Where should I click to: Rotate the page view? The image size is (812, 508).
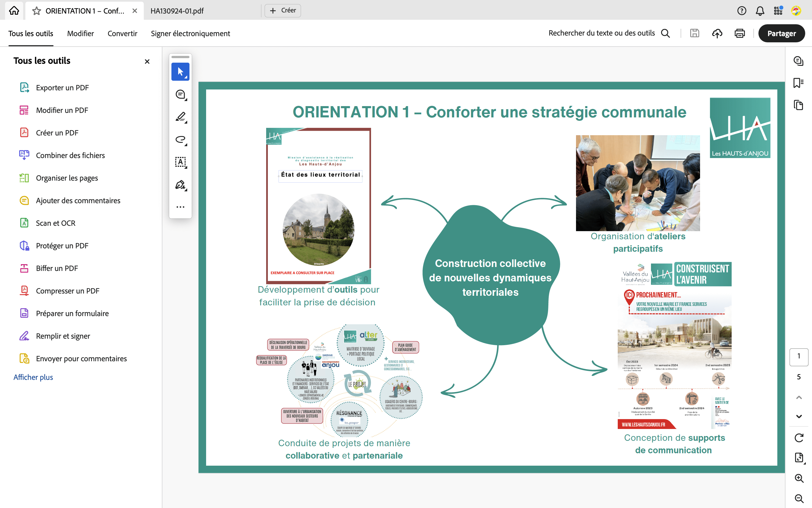[799, 438]
